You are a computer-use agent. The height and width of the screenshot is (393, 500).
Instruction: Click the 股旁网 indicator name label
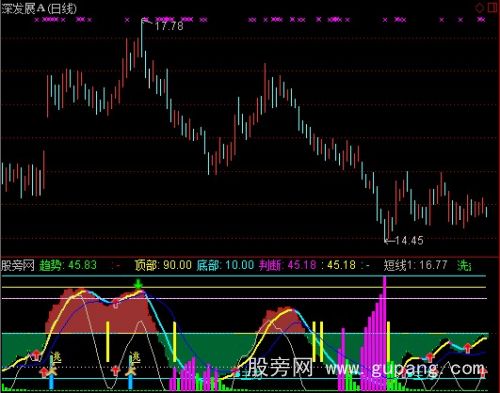(x=18, y=265)
